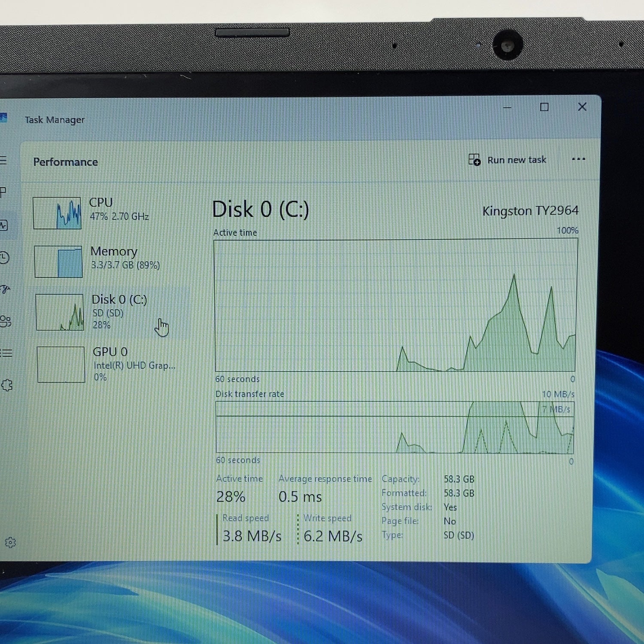Click the Page file No value

click(x=450, y=521)
